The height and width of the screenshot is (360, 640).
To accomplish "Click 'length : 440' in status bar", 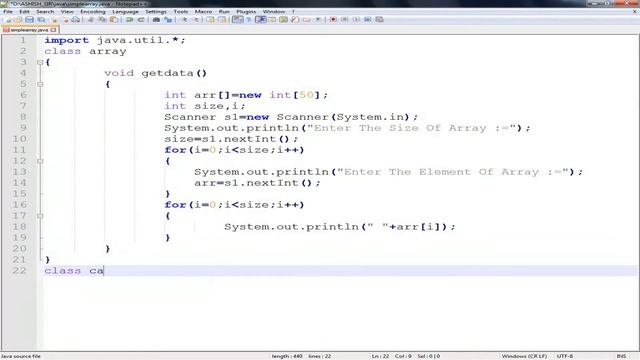I will [x=287, y=356].
